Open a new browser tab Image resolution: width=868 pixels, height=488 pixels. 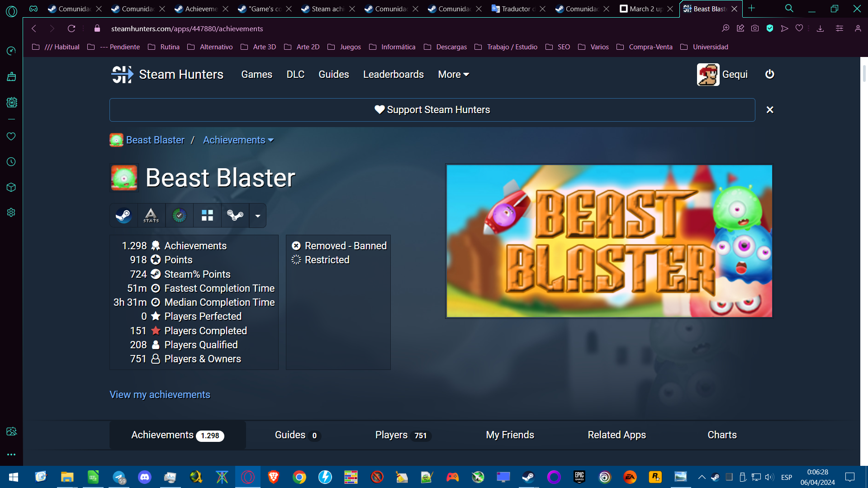(x=751, y=8)
